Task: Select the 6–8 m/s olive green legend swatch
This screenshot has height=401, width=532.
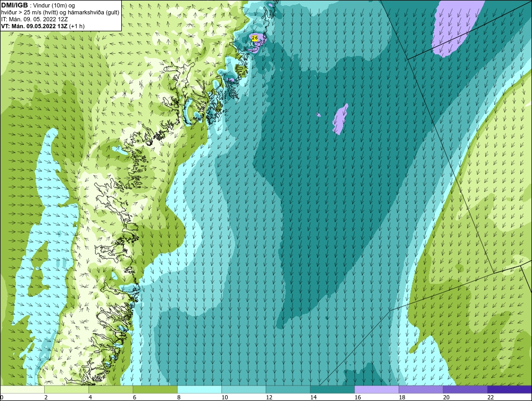Action: (155, 389)
